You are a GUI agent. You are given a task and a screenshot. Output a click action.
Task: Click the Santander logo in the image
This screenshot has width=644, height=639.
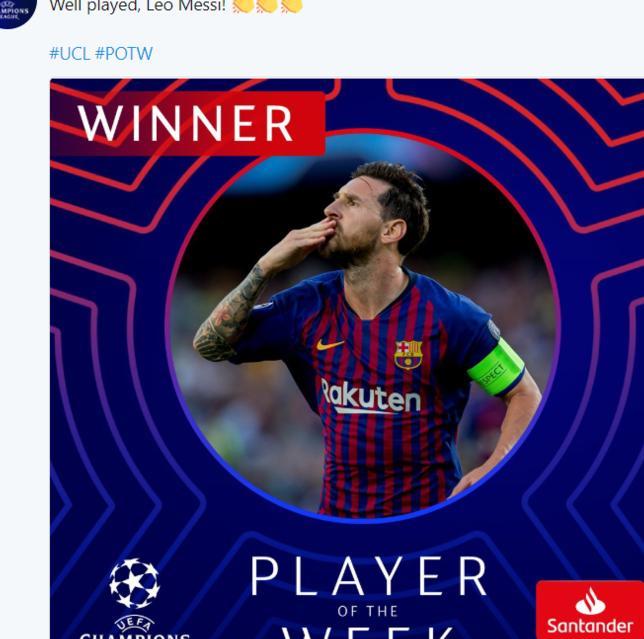coord(590,610)
